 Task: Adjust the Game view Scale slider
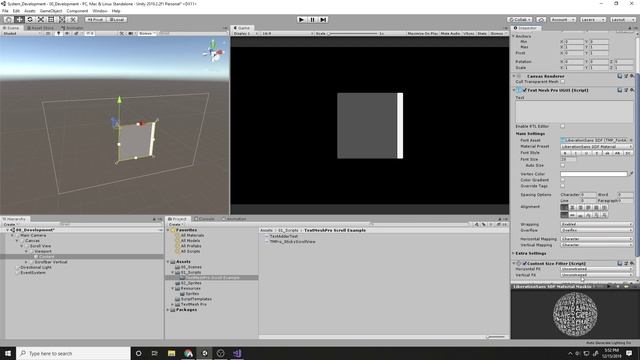click(353, 33)
